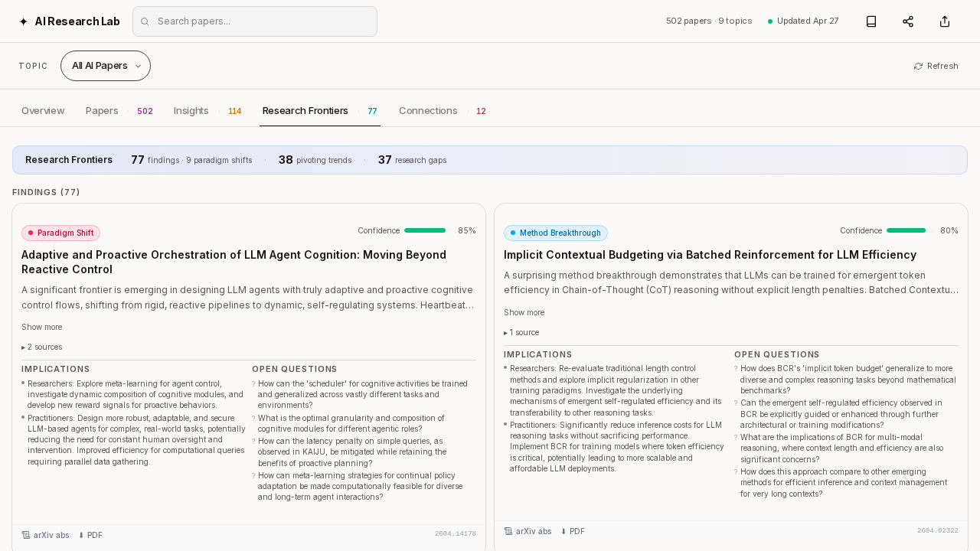Switch to the Insights tab
This screenshot has width=980, height=551.
pyautogui.click(x=191, y=111)
